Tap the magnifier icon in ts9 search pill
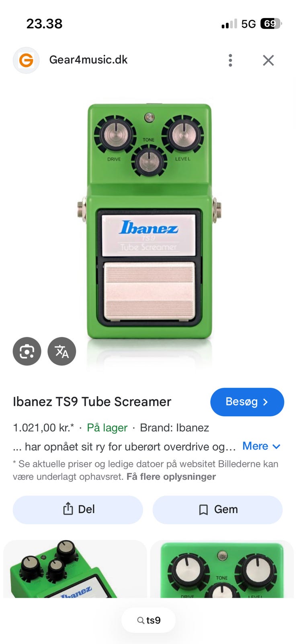 click(141, 620)
